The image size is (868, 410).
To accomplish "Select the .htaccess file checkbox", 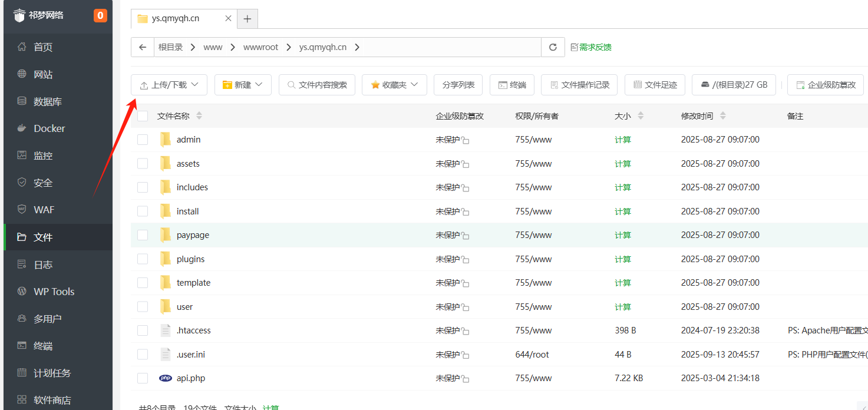I will click(x=143, y=330).
